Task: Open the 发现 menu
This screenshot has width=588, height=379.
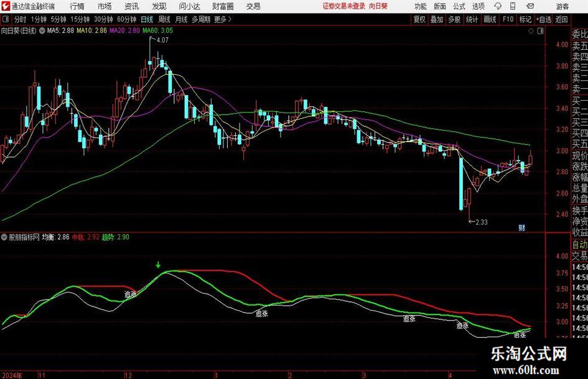Action: 159,6
